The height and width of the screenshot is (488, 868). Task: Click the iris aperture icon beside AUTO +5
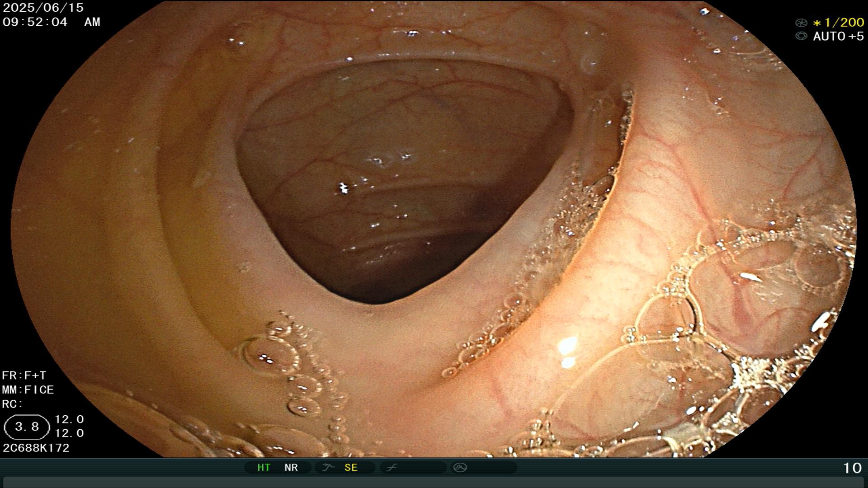(x=801, y=36)
